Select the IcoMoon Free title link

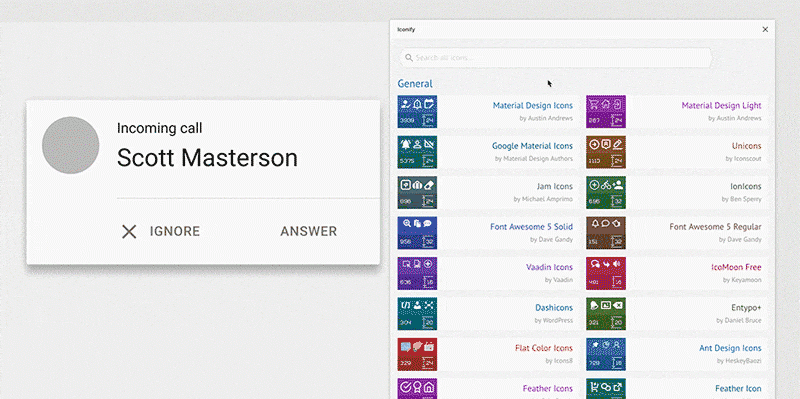[736, 267]
